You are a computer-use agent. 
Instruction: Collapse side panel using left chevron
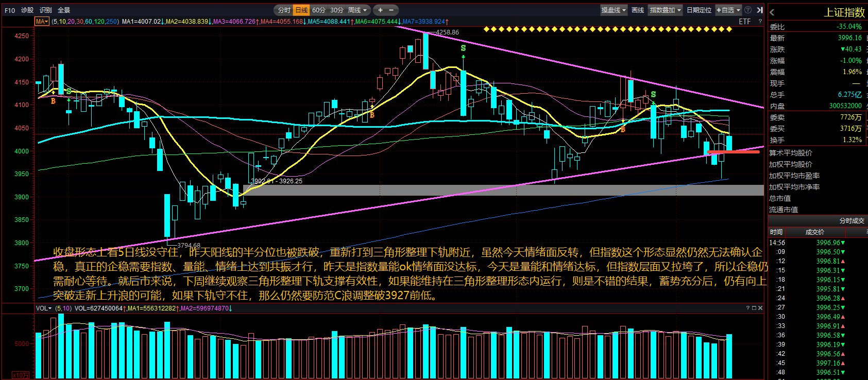point(772,12)
